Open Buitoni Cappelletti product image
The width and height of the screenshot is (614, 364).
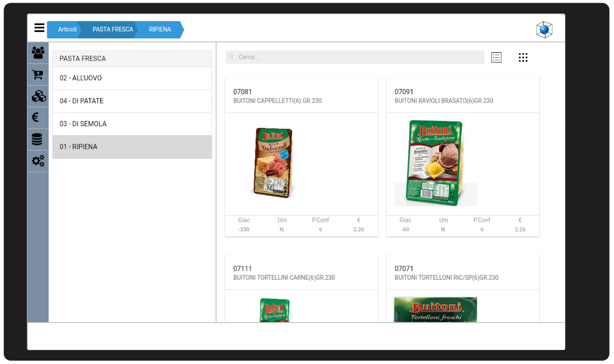[x=272, y=163]
